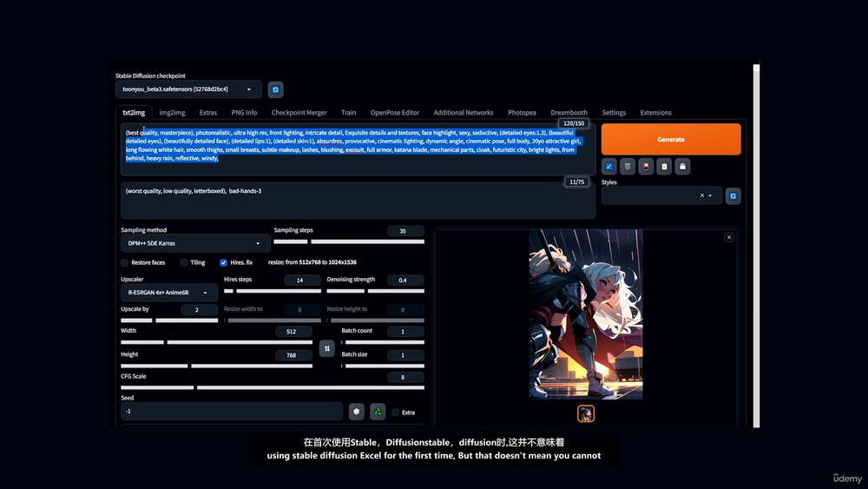The image size is (868, 489).
Task: Open the PNG Info tab
Action: click(x=244, y=112)
